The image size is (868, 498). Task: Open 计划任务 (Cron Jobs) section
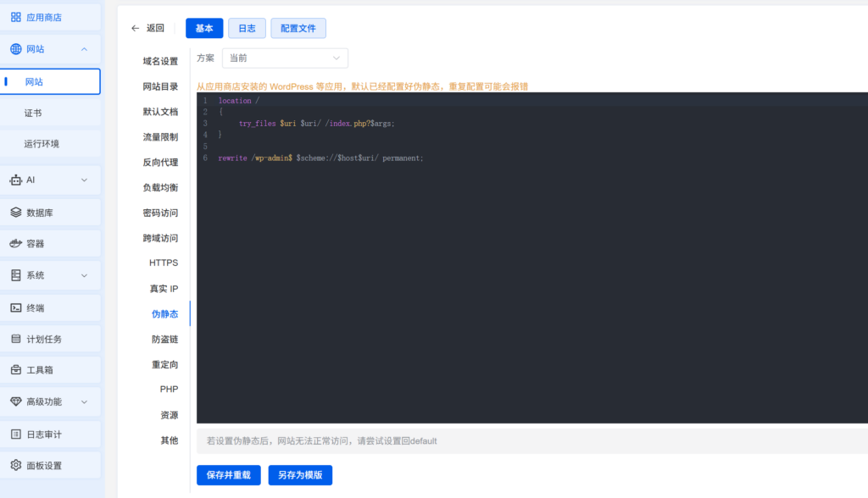coord(44,338)
